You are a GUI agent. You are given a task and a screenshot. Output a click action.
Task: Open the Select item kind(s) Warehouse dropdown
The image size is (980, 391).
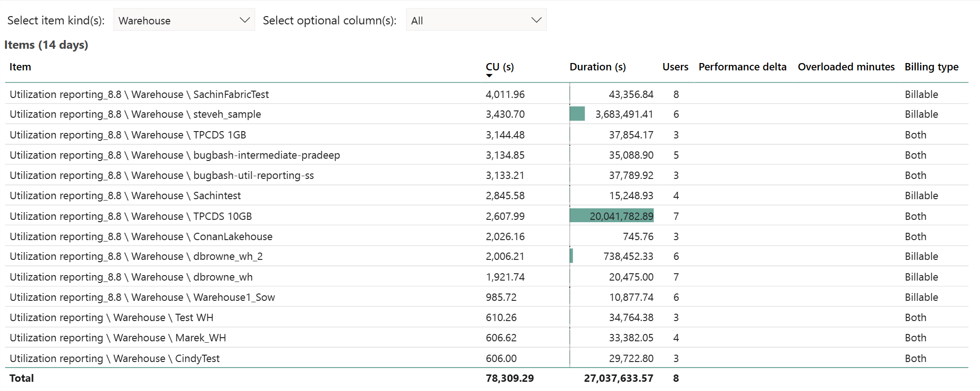tap(184, 20)
